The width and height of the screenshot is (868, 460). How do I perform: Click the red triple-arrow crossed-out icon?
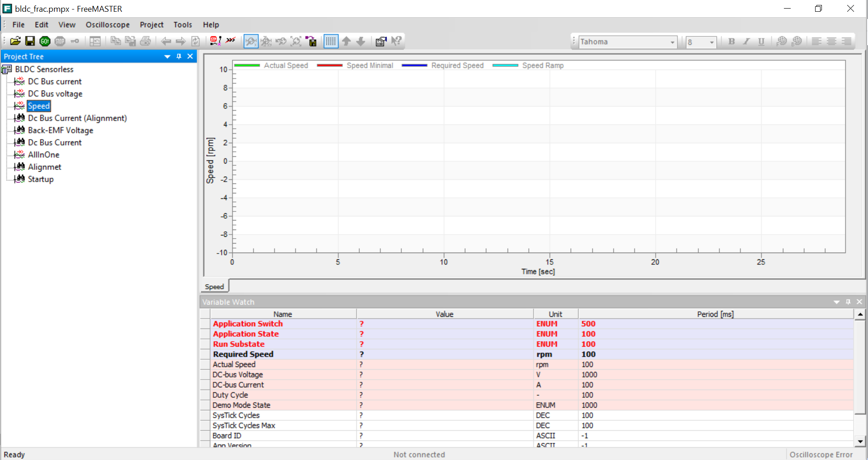pyautogui.click(x=231, y=41)
